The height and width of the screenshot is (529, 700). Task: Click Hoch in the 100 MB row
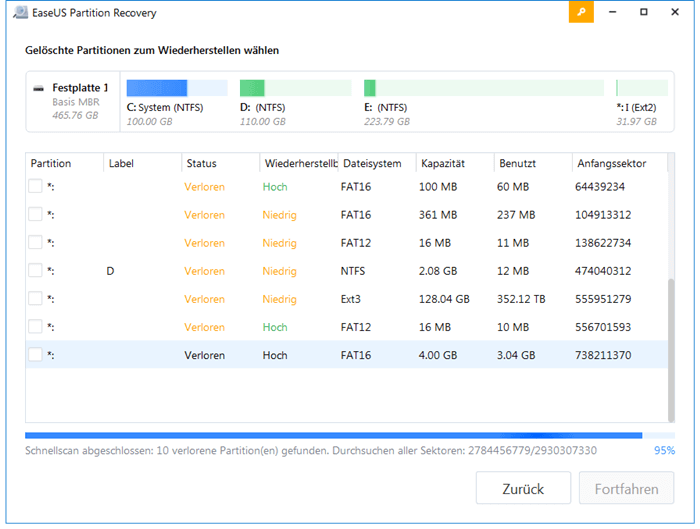[x=275, y=187]
